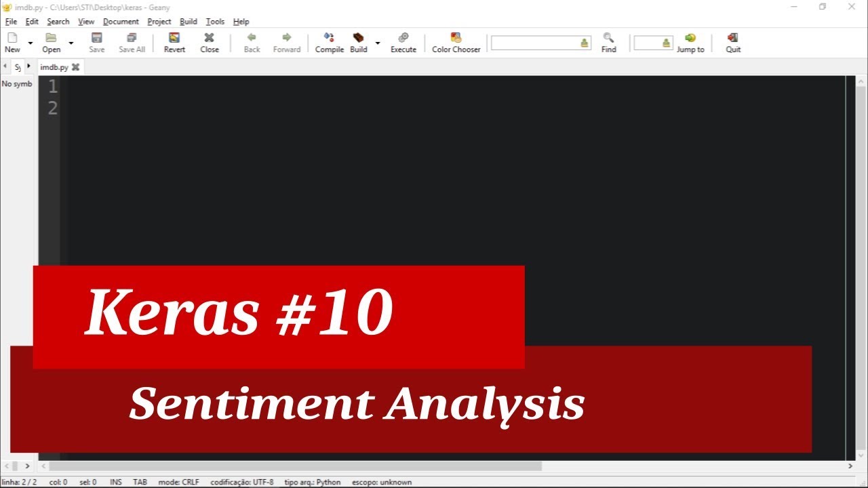This screenshot has height=488, width=868.
Task: Click the codificação: UTF-8 status entry
Action: pos(242,482)
